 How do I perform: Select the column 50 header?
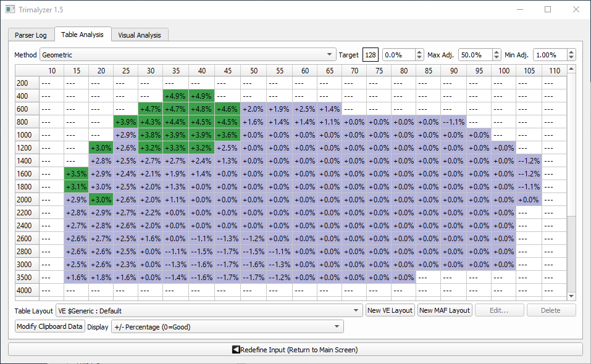click(253, 71)
